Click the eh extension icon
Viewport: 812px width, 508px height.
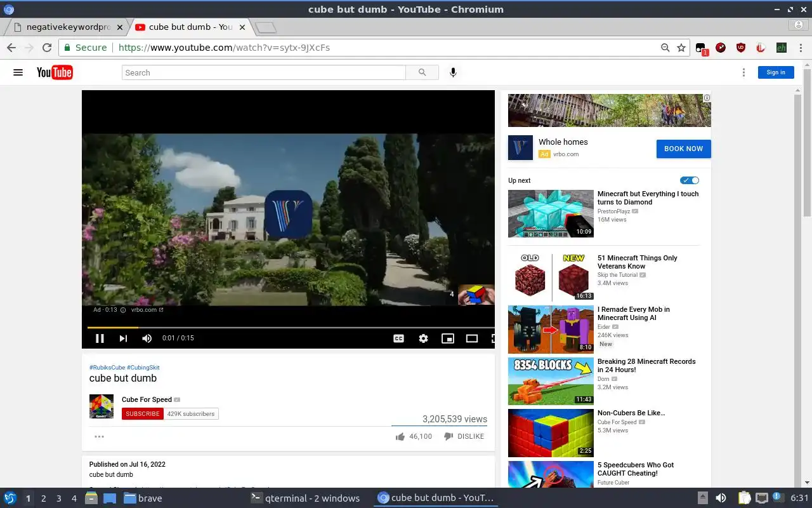click(x=781, y=48)
